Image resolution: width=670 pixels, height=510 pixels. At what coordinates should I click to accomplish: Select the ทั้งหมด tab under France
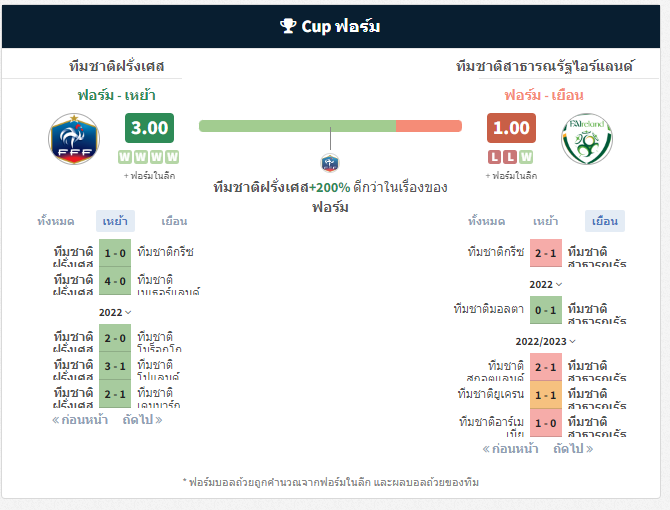click(56, 221)
